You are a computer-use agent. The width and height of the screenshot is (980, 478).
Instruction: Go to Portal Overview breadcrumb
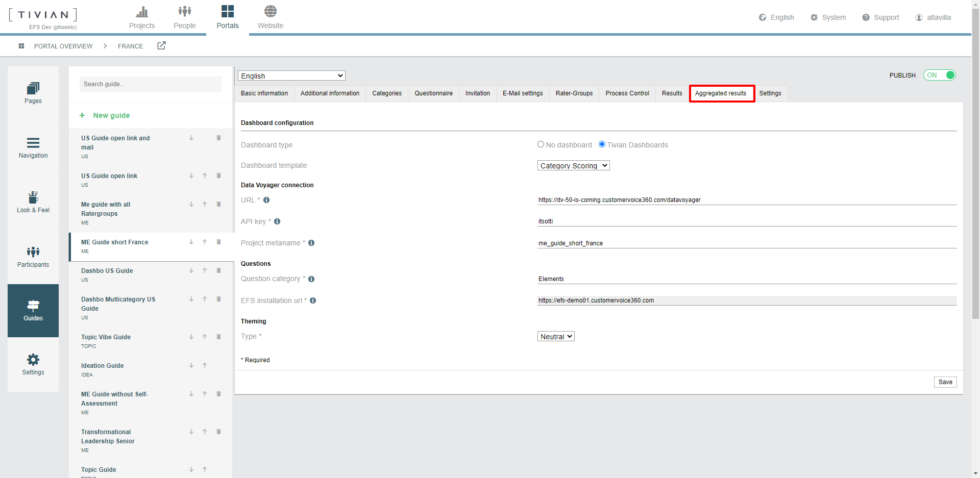(x=63, y=46)
